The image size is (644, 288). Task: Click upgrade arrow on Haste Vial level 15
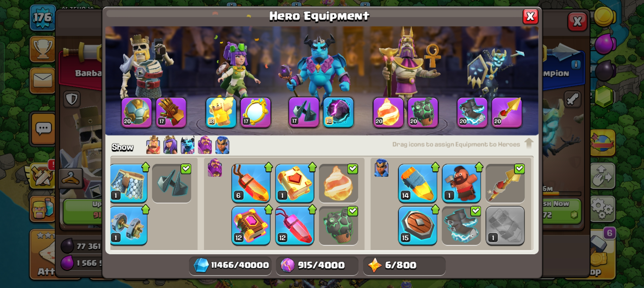pos(435,210)
